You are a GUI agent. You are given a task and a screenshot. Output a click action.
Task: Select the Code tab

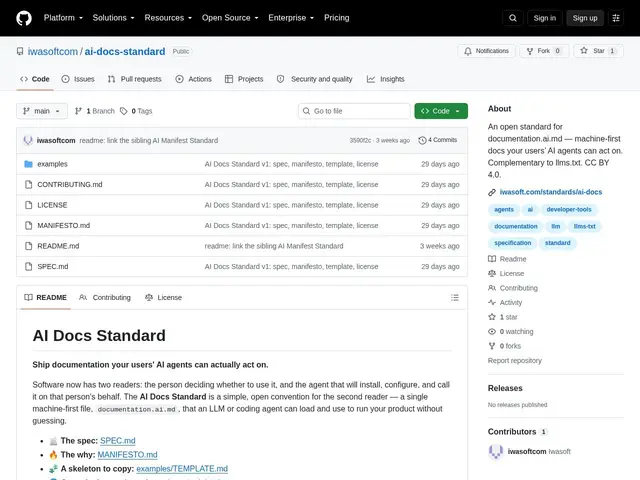[35, 79]
